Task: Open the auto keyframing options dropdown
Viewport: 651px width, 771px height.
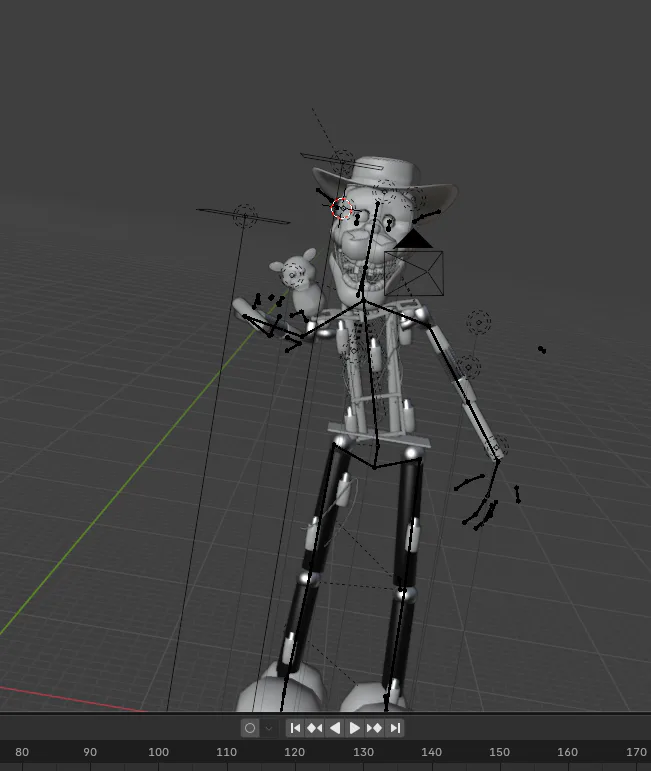Action: coord(268,728)
